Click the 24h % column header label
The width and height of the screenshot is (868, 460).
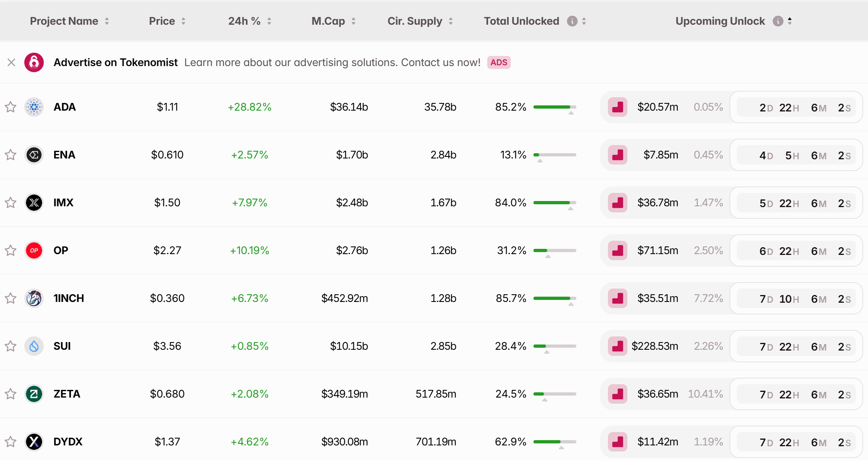pos(244,21)
